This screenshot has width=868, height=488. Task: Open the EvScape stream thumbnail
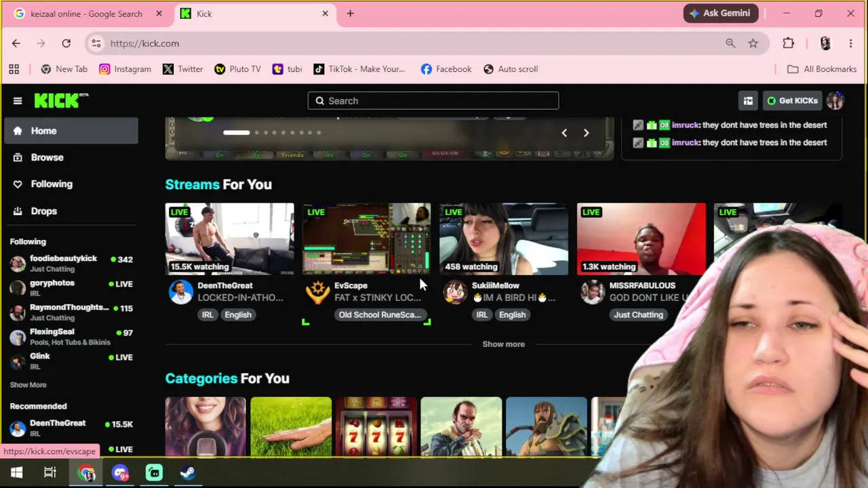click(367, 239)
